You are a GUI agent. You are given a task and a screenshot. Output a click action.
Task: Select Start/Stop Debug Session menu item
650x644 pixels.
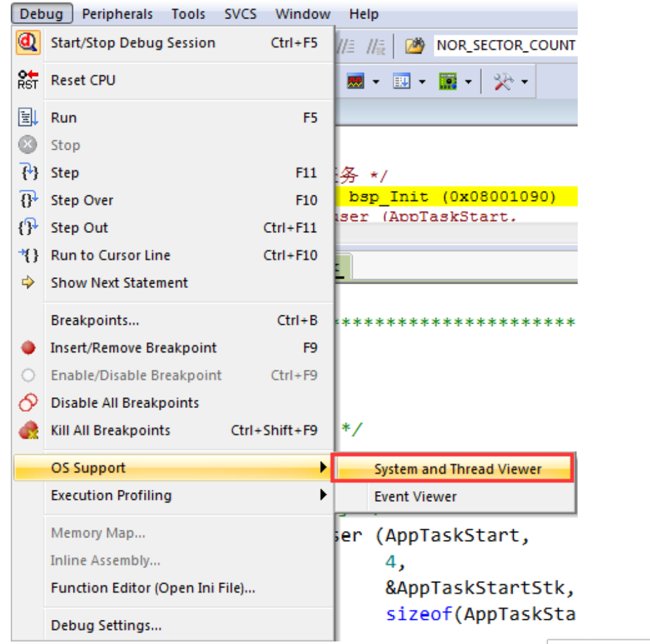tap(173, 43)
